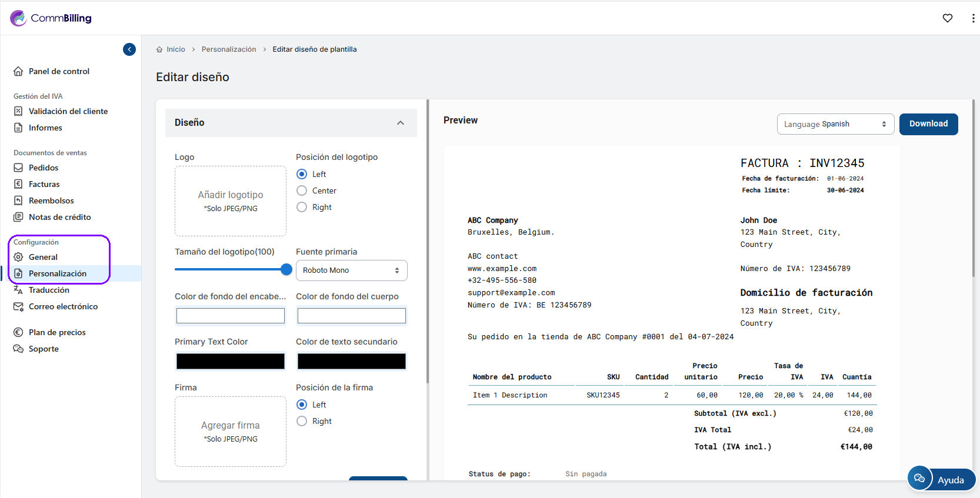The image size is (980, 498).
Task: Open Notas de crédito in sidebar
Action: pos(59,217)
